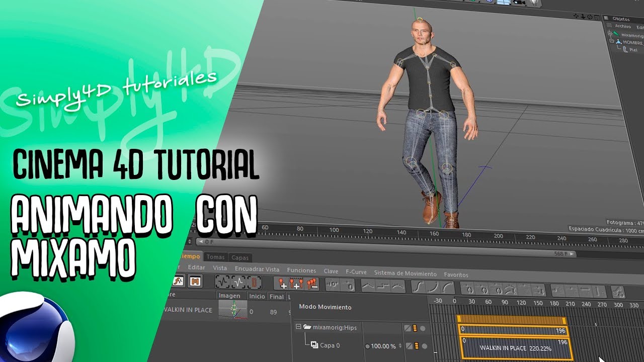Toggle orange stacked-bars switch on mixamorig:Hips row
644x362 pixels.
coord(415,328)
